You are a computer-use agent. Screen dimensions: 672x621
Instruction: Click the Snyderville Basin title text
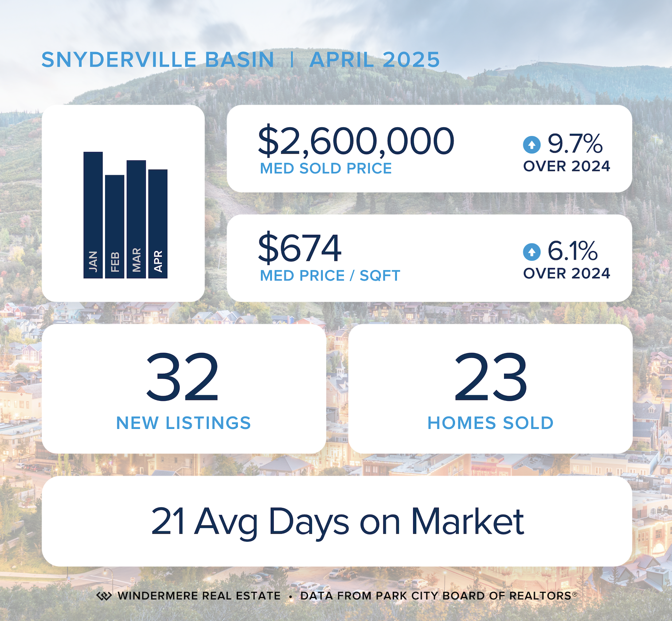[x=158, y=60]
